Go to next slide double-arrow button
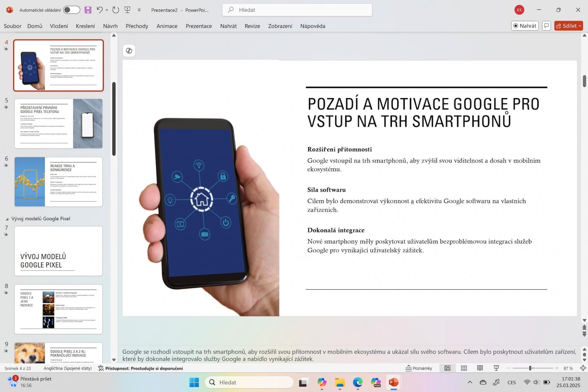This screenshot has width=588, height=392. (x=584, y=334)
